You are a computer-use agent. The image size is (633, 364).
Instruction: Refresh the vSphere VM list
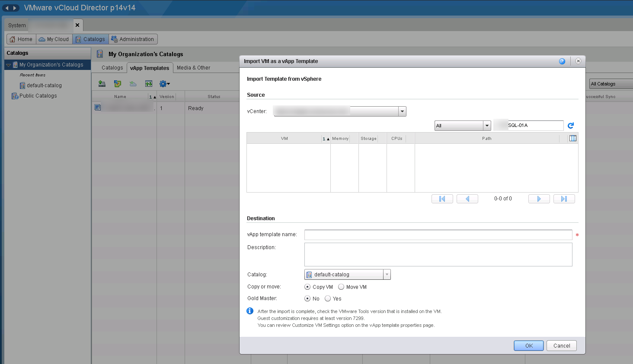point(570,126)
